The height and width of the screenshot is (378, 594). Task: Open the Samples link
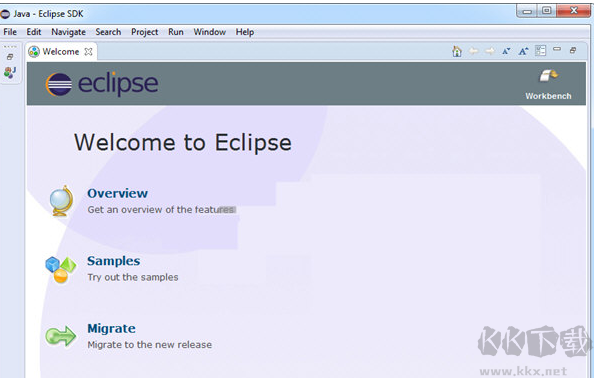tap(114, 261)
